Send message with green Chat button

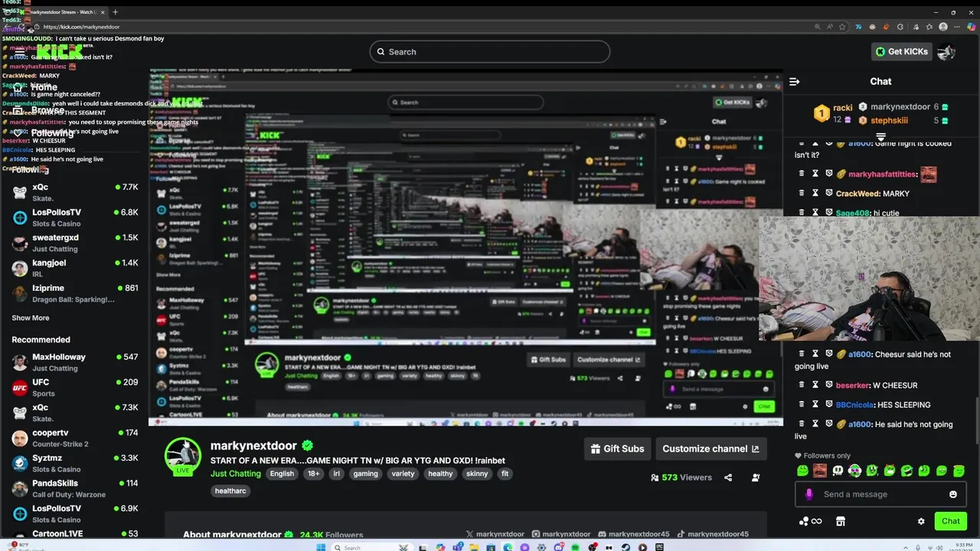click(x=950, y=521)
